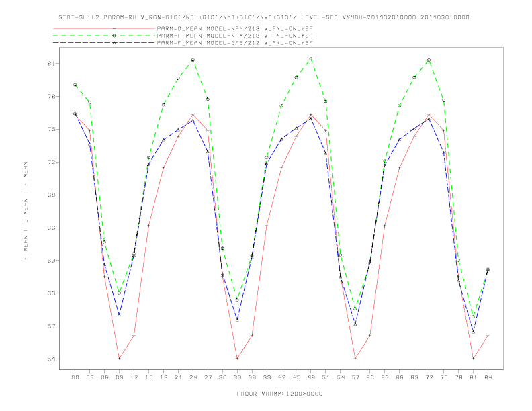Click y-axis tick value 75

51,129
